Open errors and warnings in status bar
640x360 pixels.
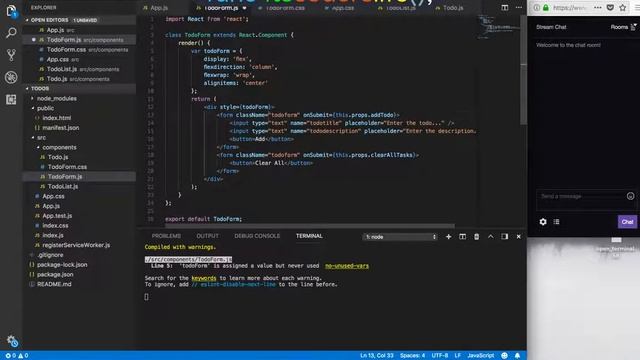[x=17, y=356]
